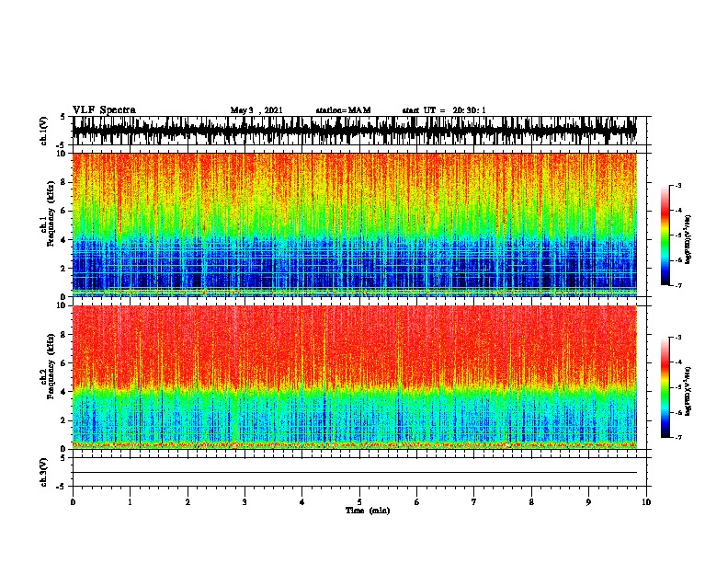Click time axis tick label "10"

point(646,502)
